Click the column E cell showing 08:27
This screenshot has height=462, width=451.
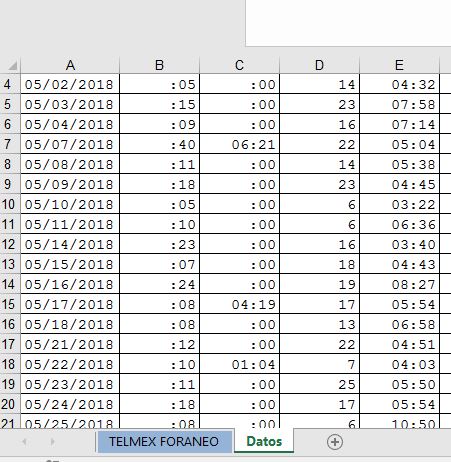[x=399, y=284]
